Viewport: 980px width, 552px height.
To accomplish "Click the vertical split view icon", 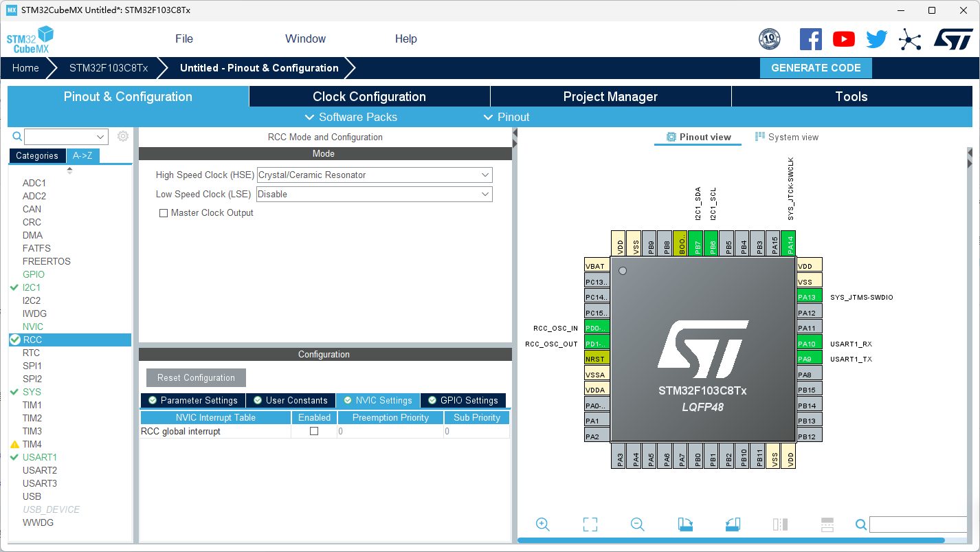I will click(780, 525).
